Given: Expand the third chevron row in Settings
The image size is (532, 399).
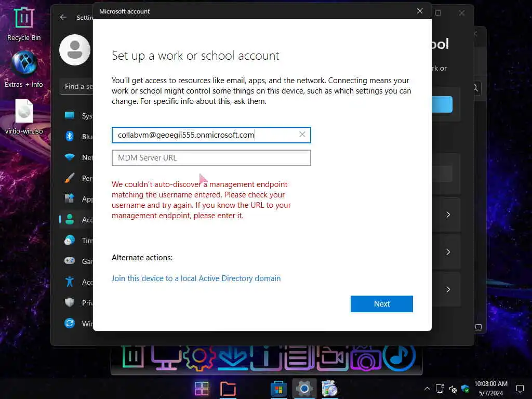Looking at the screenshot, I should point(448,289).
